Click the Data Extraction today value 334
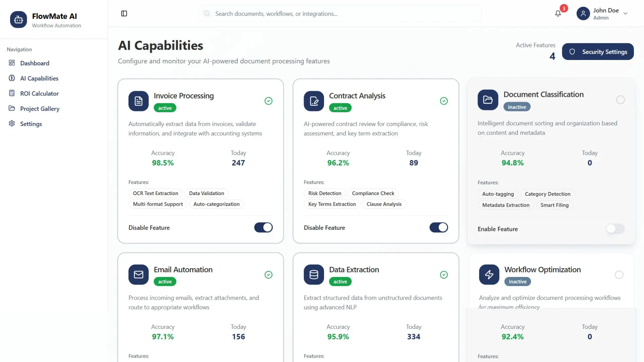Screen dimensions: 644x362 [x=414, y=337]
